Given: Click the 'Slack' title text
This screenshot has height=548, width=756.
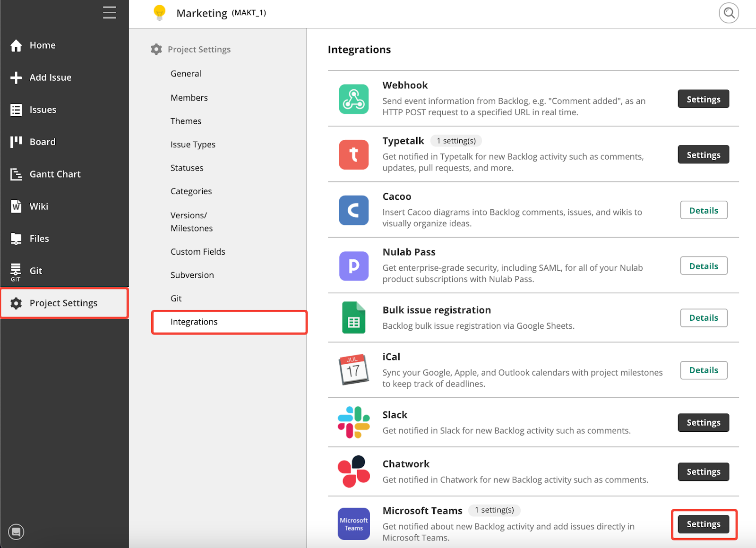Looking at the screenshot, I should pos(395,415).
